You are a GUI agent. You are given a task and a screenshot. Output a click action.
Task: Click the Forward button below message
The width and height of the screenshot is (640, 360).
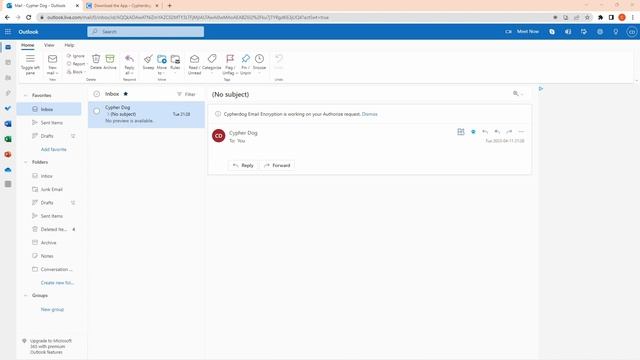click(277, 165)
